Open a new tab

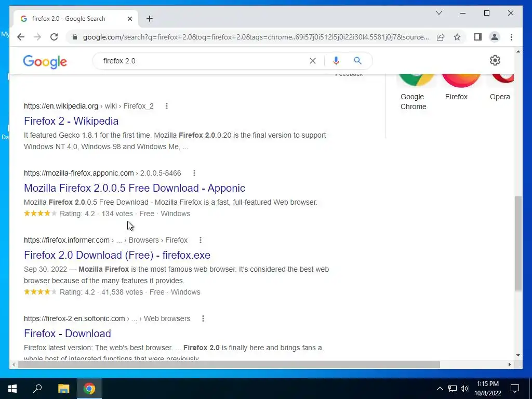[x=150, y=19]
